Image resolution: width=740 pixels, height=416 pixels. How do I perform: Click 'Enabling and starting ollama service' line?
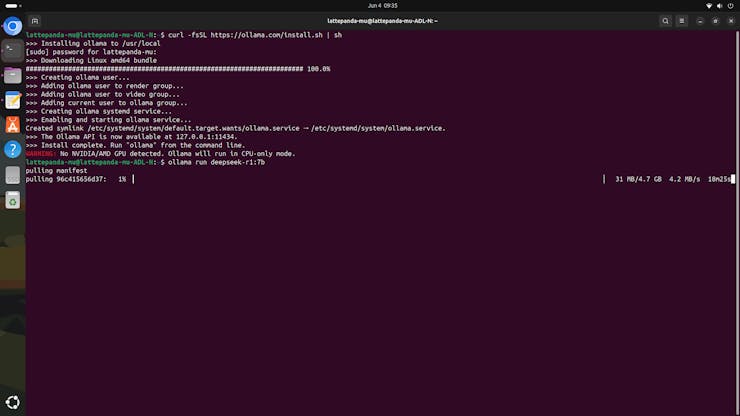click(x=109, y=120)
